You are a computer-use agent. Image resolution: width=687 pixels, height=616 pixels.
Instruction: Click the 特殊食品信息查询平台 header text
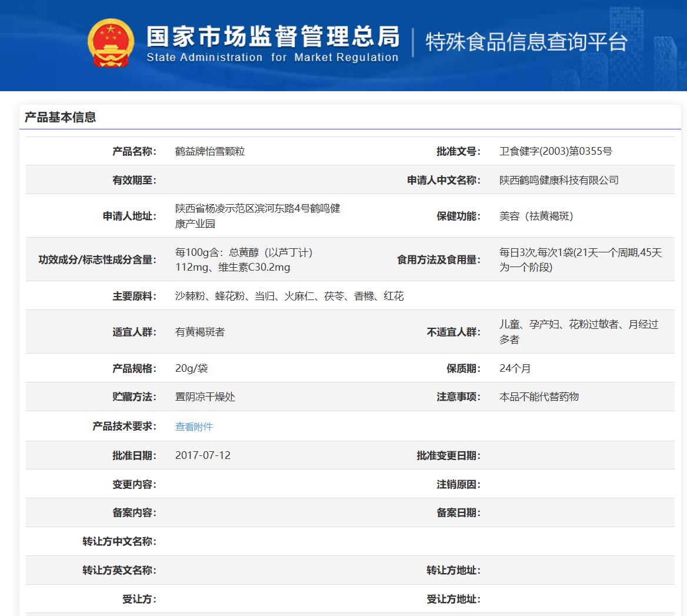coord(526,42)
